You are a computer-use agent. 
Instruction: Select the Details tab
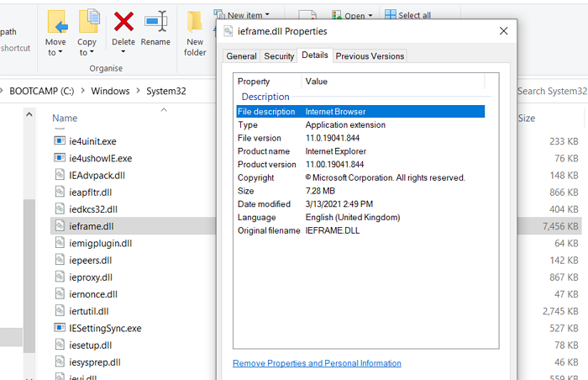tap(315, 55)
